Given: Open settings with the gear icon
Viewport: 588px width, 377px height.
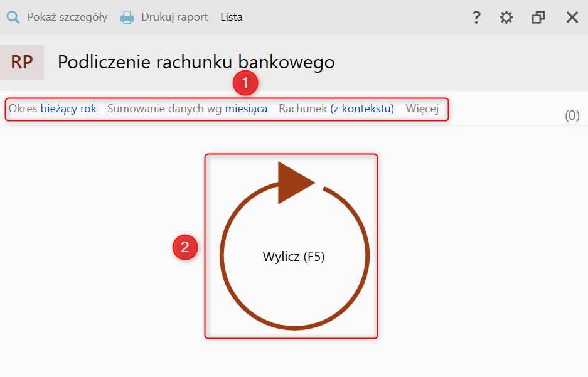Looking at the screenshot, I should click(506, 17).
